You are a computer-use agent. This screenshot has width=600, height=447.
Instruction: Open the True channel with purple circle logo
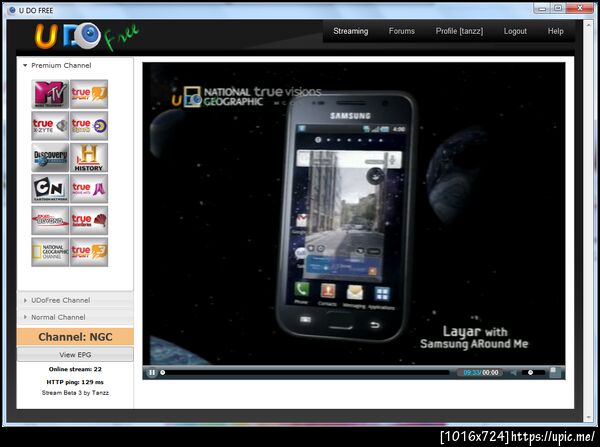pos(89,126)
